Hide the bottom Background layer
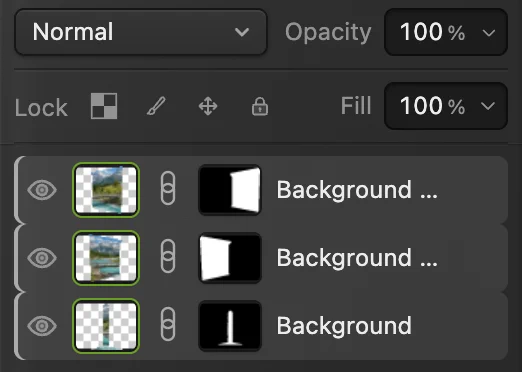The width and height of the screenshot is (522, 372). 42,326
